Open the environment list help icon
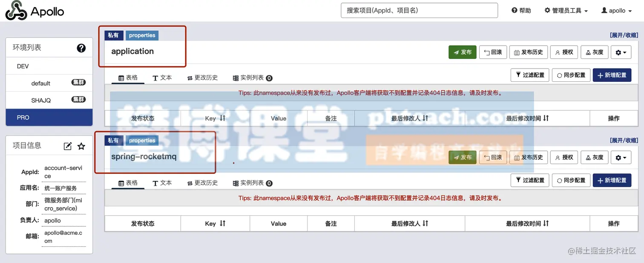This screenshot has height=263, width=644. click(81, 48)
